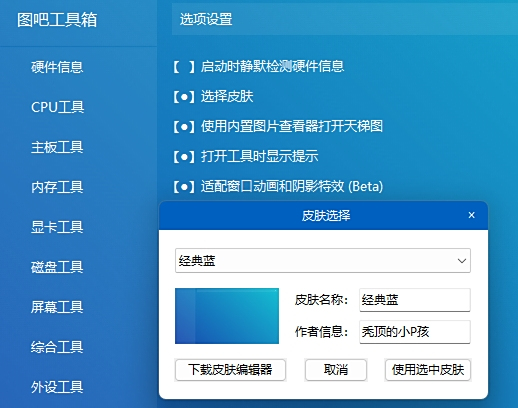Toggle 打开工具时显示提示 option

pyautogui.click(x=184, y=156)
